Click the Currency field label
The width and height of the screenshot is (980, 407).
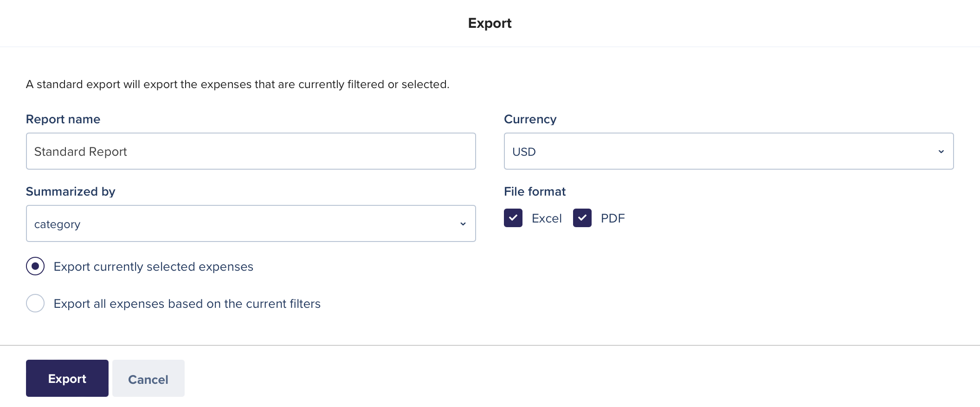(x=530, y=119)
